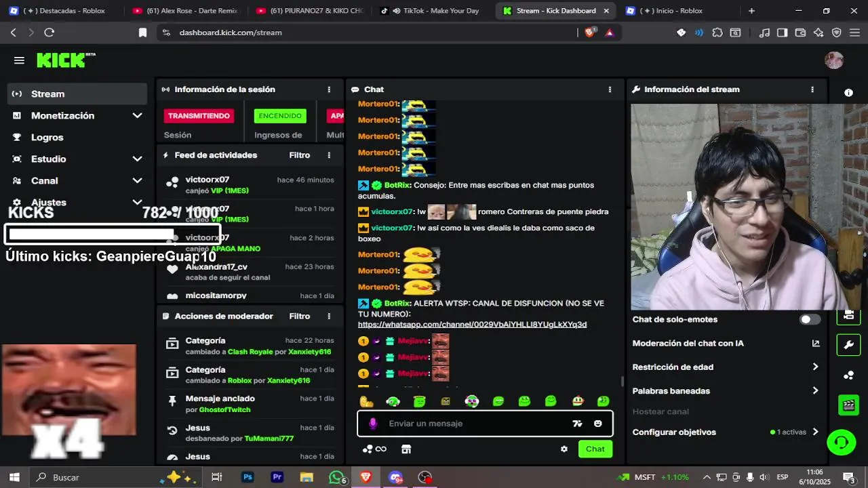Bookmark this page with bookmark icon
868x488 pixels.
tap(142, 33)
